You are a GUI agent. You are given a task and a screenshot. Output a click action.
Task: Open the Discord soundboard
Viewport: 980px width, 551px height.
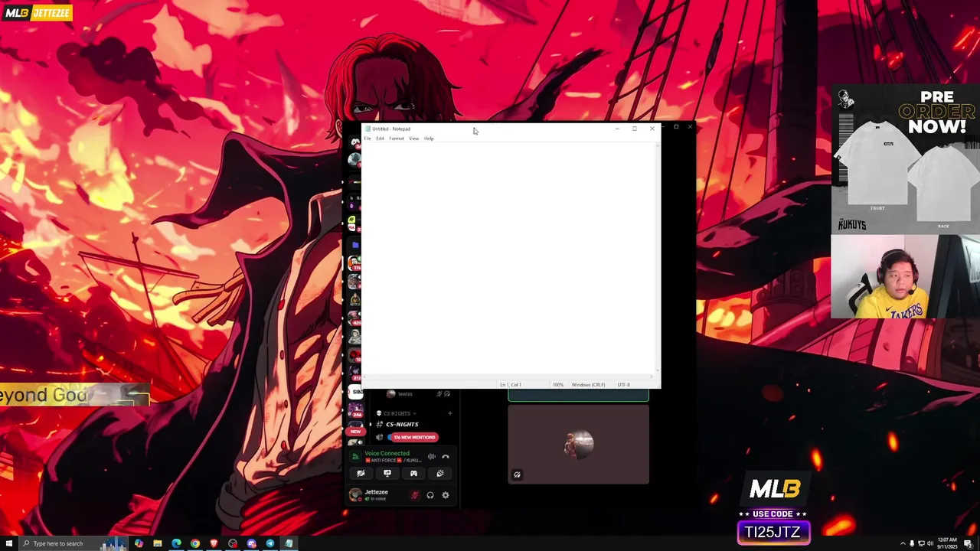(440, 474)
